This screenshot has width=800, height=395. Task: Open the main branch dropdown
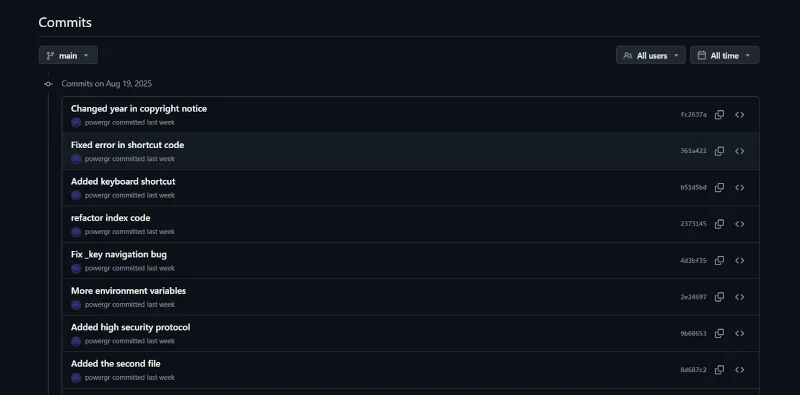pos(68,55)
